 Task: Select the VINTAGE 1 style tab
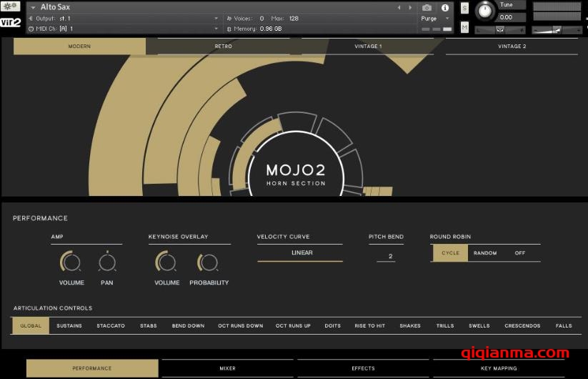coord(368,46)
